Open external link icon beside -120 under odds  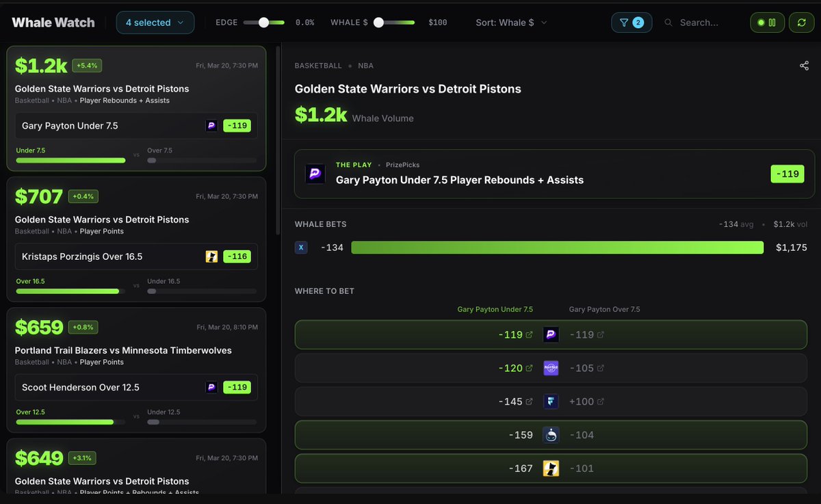coord(529,368)
